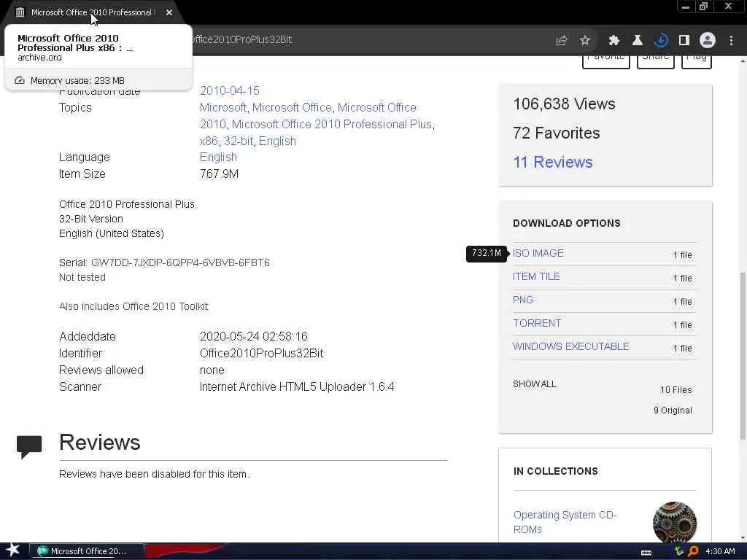Open the x86 topic link
Image resolution: width=747 pixels, height=560 pixels.
tap(209, 141)
